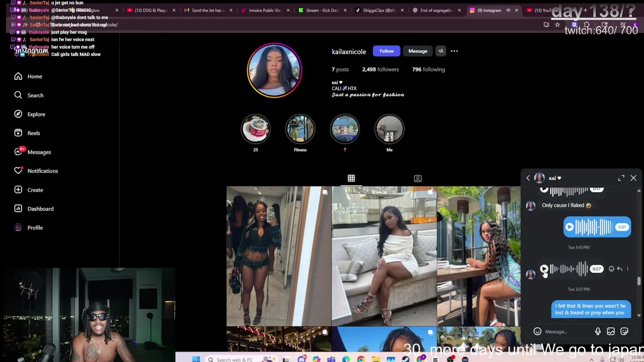Open the patio table post
This screenshot has height=362, width=644.
(479, 256)
